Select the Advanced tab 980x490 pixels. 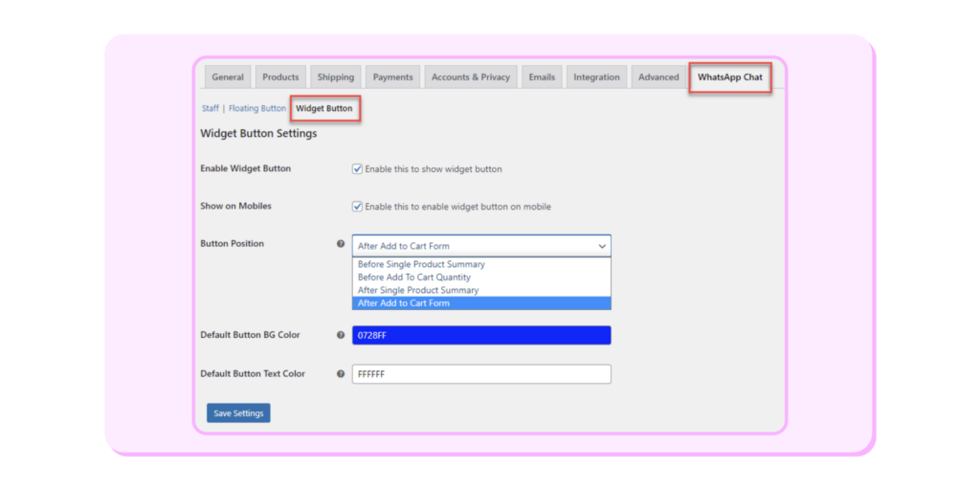(x=658, y=78)
